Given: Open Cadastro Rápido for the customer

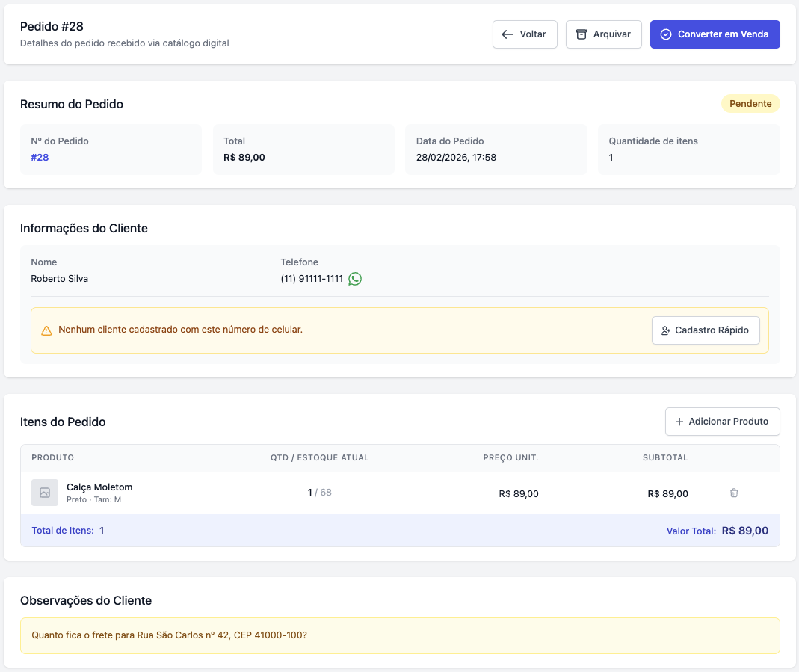Looking at the screenshot, I should (706, 330).
